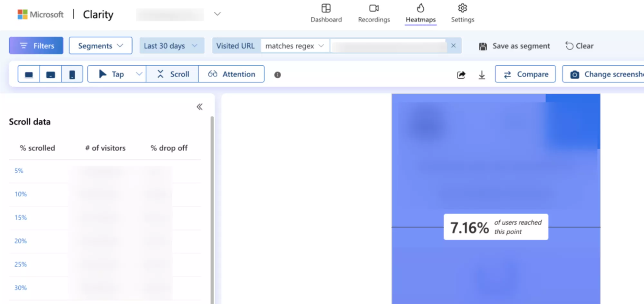Collapse the Scroll data panel

[x=199, y=107]
